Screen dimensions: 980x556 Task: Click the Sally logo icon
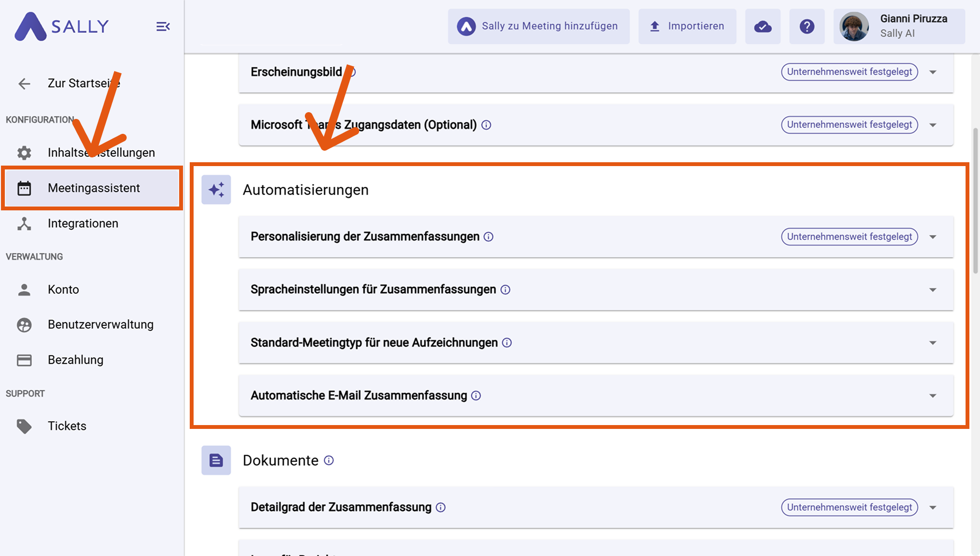tap(30, 26)
